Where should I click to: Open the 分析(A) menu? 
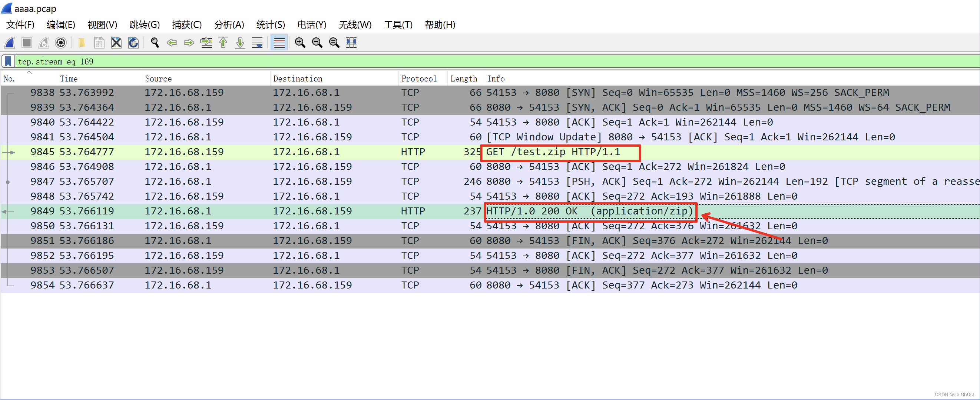click(x=229, y=25)
